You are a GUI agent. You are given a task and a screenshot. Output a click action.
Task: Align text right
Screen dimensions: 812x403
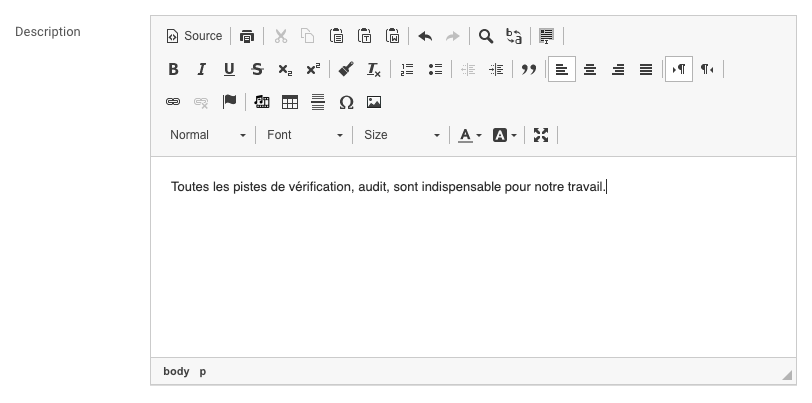(618, 69)
